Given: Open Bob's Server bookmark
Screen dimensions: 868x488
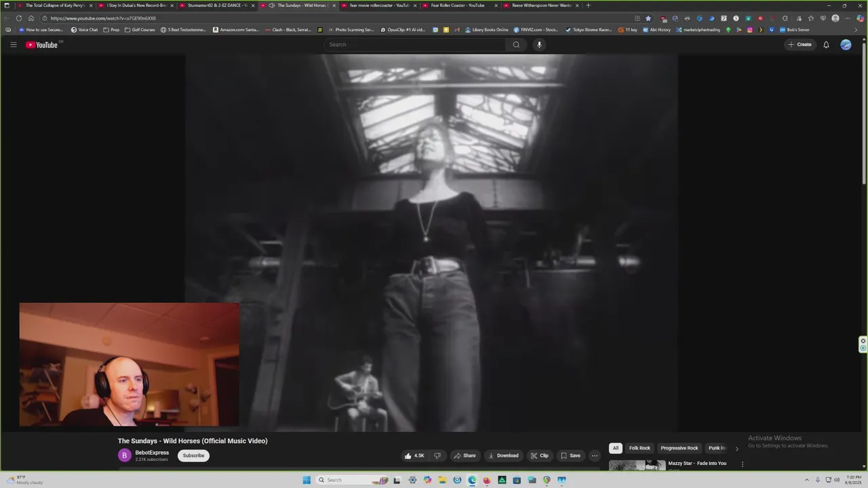Looking at the screenshot, I should pos(794,30).
